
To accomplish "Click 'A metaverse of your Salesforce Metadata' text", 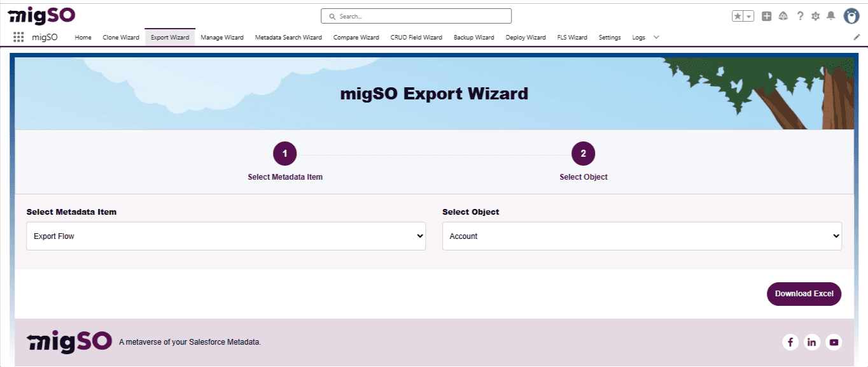I will [x=190, y=342].
